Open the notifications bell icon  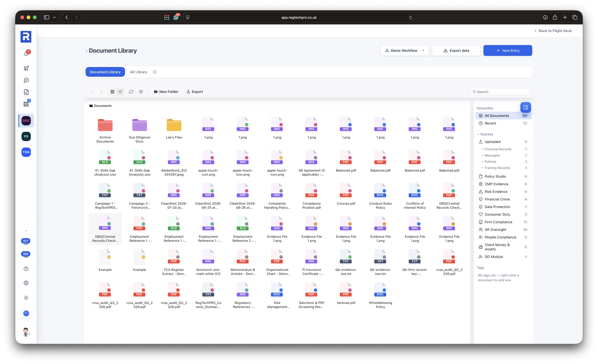(x=26, y=54)
